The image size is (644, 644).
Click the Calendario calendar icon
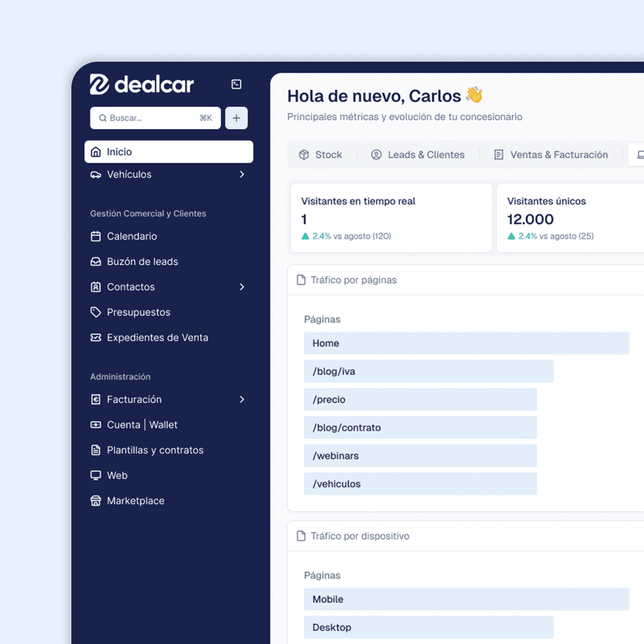[x=96, y=236]
